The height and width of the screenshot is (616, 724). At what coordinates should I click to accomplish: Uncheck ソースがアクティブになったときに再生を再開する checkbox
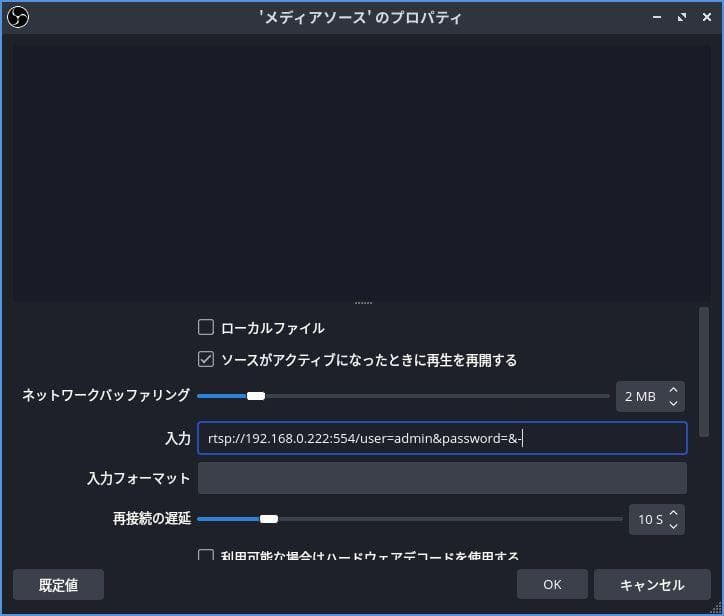click(x=205, y=359)
